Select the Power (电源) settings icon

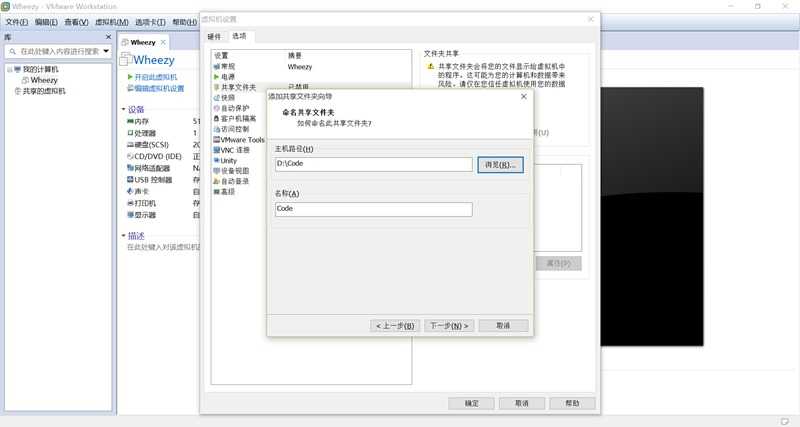(x=216, y=77)
